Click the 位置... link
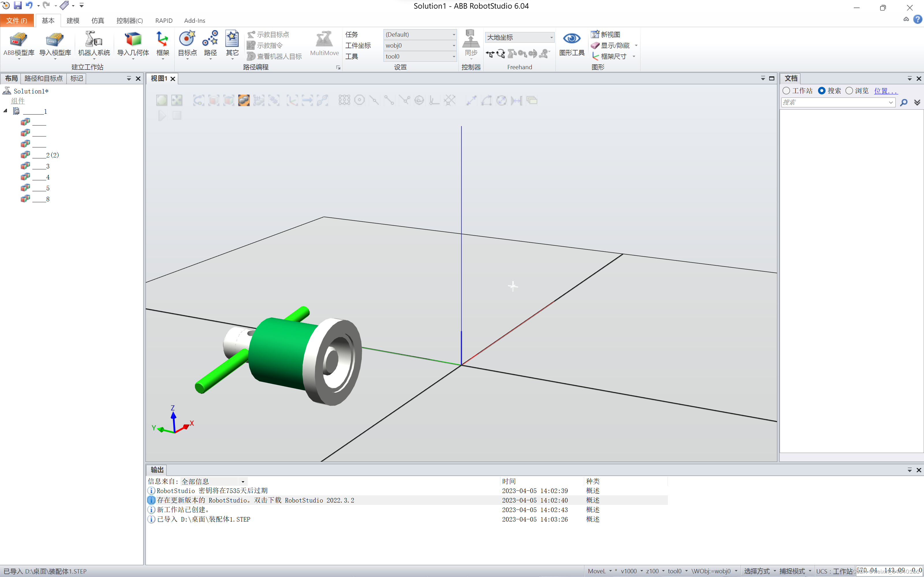The width and height of the screenshot is (924, 577). 885,91
